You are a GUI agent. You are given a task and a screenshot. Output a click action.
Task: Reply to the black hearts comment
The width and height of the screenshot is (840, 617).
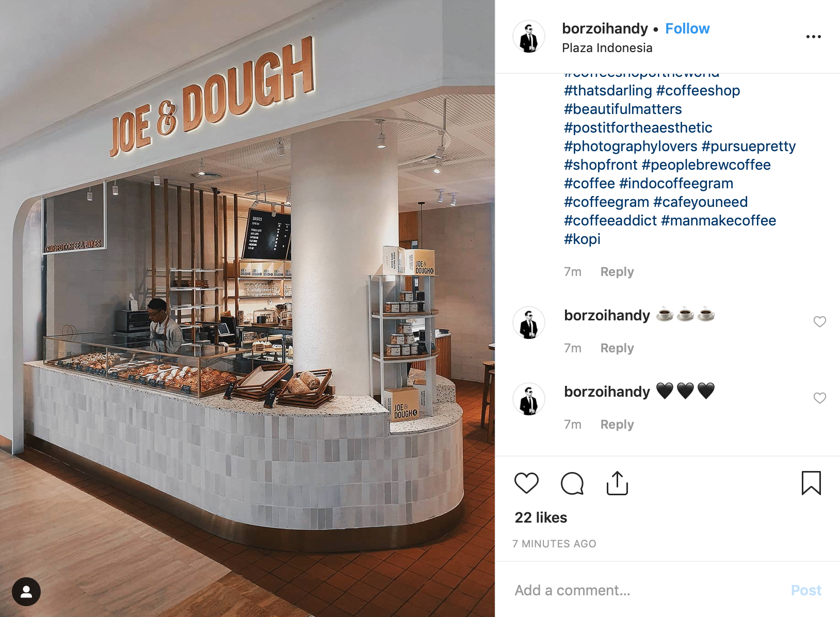pos(617,425)
